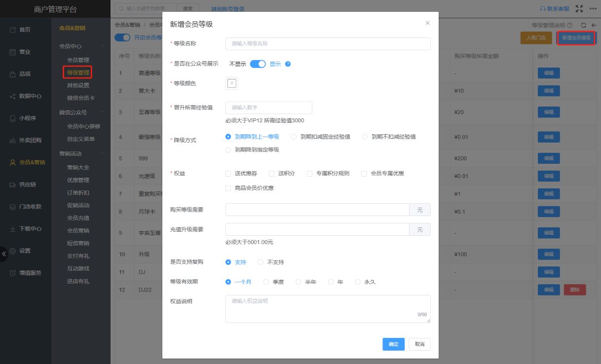Open 会员管理 submenu item

point(78,60)
